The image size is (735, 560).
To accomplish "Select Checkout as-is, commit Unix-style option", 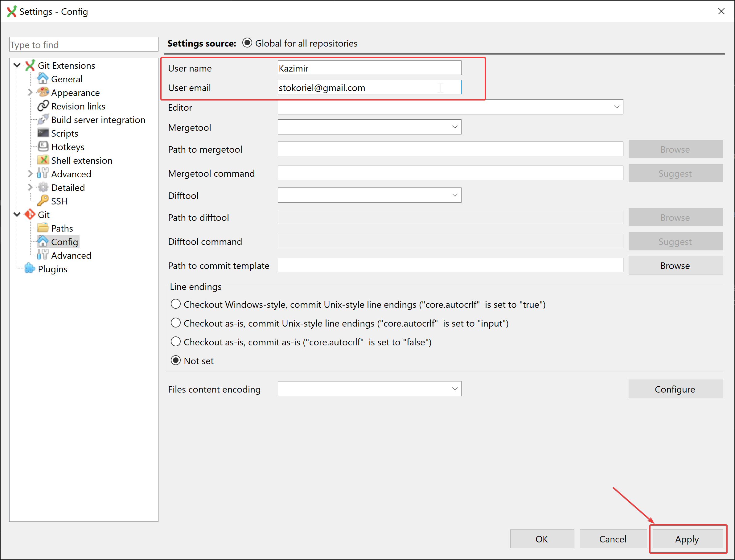I will pos(176,323).
